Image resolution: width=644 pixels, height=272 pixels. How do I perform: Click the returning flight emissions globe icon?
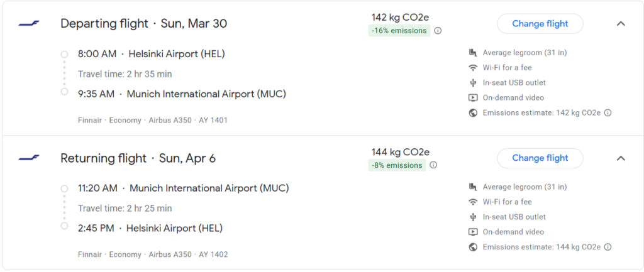[x=473, y=248]
